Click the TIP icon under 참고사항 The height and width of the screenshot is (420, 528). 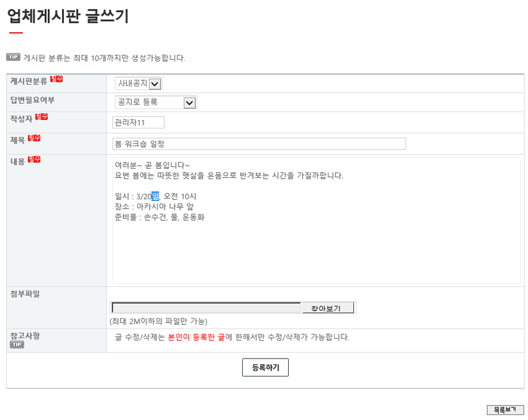point(17,345)
